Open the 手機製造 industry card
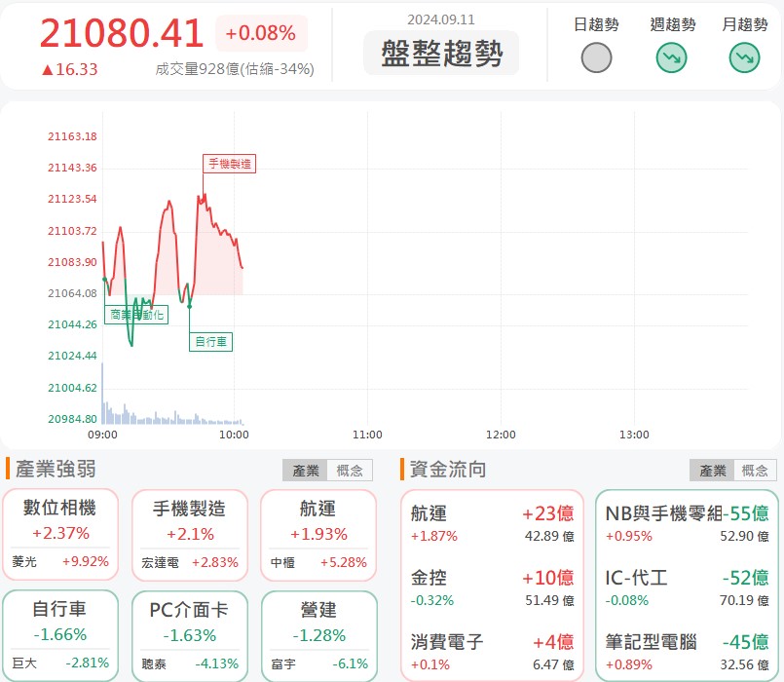This screenshot has width=784, height=682. (190, 534)
